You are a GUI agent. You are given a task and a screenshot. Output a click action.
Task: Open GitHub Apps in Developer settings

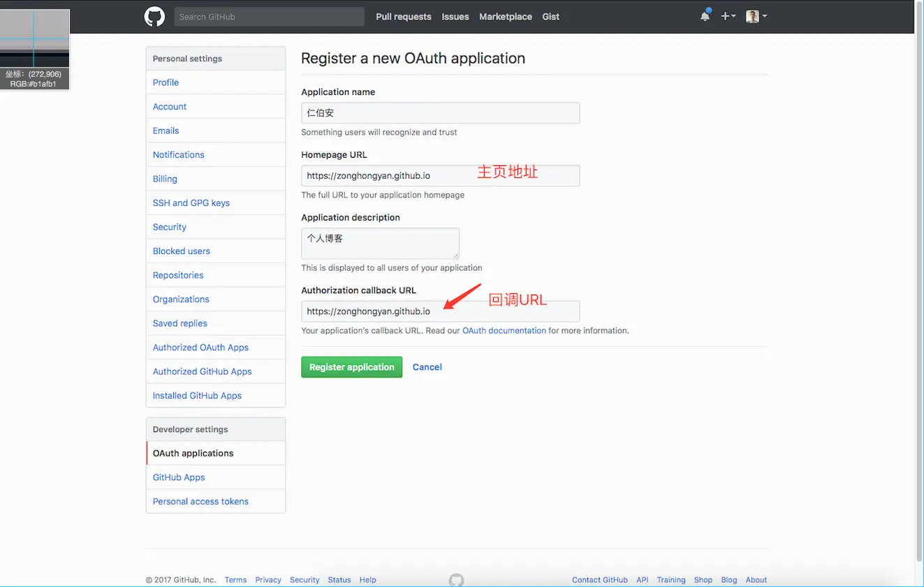[215, 477]
